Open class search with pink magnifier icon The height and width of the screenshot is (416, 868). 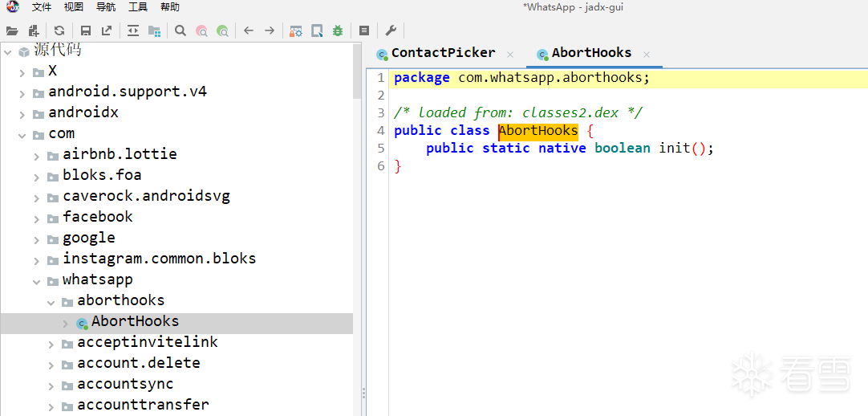point(201,31)
